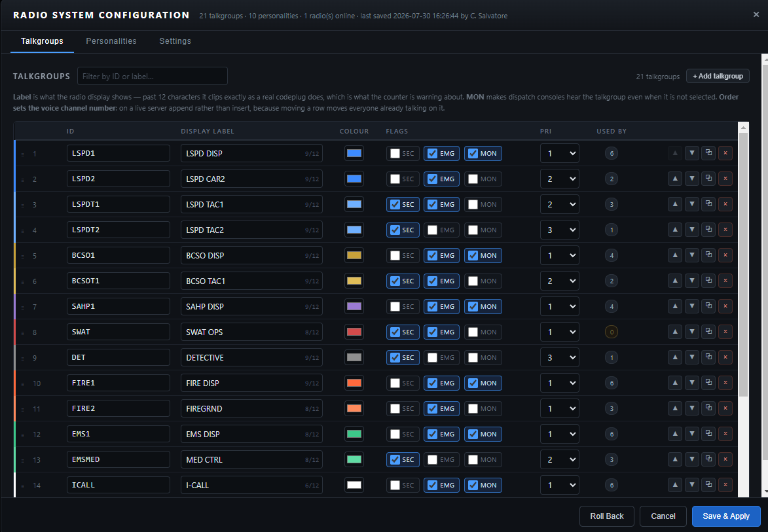This screenshot has height=532, width=768.
Task: Open priority dropdown for LSPD2
Action: (x=559, y=179)
